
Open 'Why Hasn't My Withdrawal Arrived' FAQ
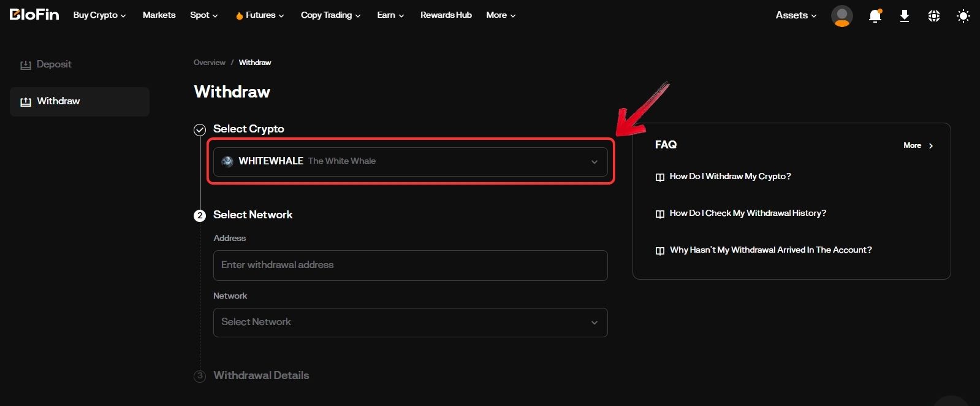pyautogui.click(x=770, y=250)
